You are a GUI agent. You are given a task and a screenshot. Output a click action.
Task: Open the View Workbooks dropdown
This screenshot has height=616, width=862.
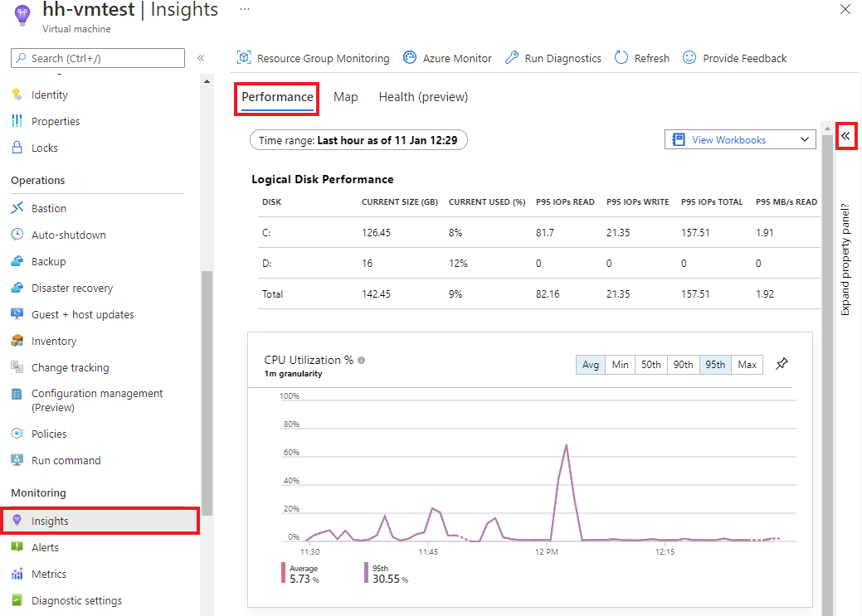740,139
